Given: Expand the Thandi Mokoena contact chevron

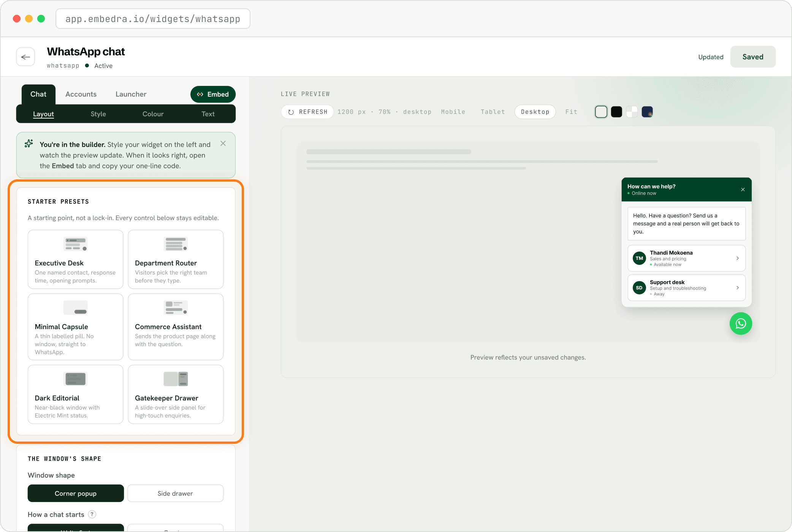Looking at the screenshot, I should (738, 258).
